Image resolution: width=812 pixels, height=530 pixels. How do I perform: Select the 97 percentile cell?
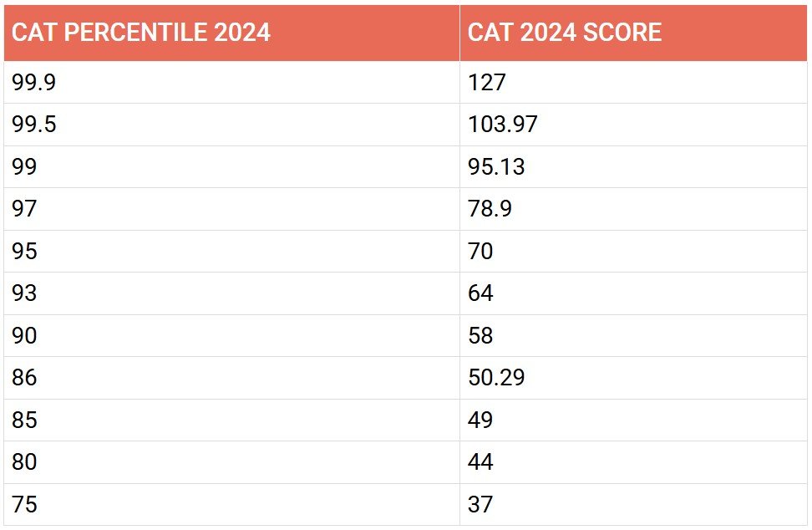(24, 209)
